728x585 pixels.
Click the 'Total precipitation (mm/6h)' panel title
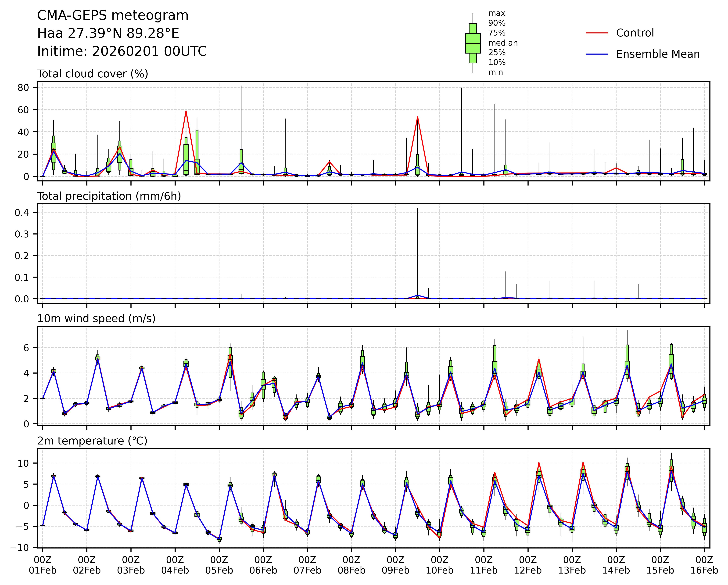tap(109, 196)
